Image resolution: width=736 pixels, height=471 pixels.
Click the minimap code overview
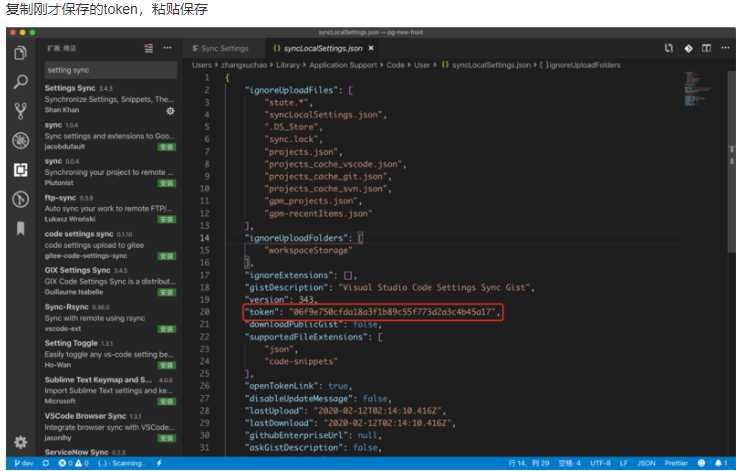698,89
